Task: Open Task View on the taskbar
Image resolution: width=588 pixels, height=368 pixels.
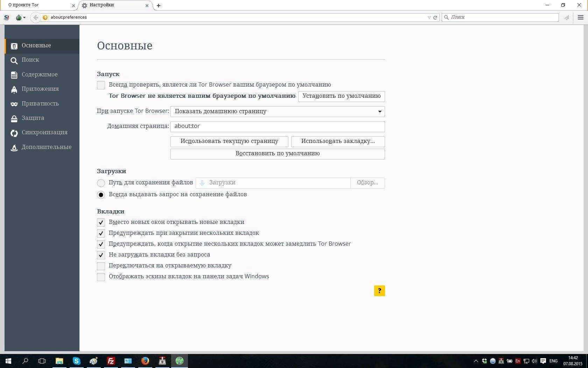Action: (42, 361)
